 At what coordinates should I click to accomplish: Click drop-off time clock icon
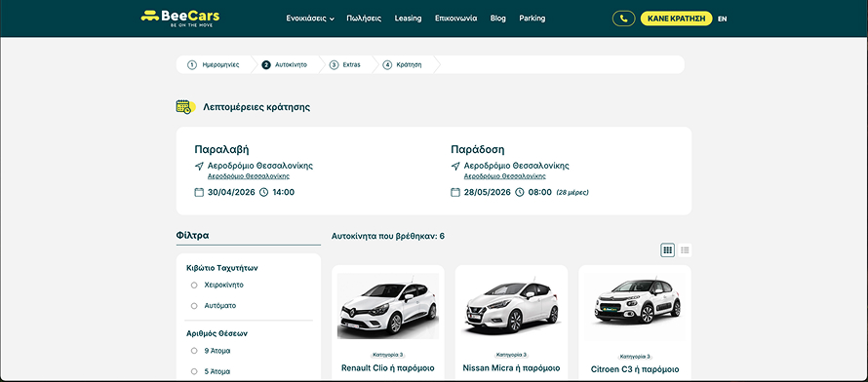(520, 192)
